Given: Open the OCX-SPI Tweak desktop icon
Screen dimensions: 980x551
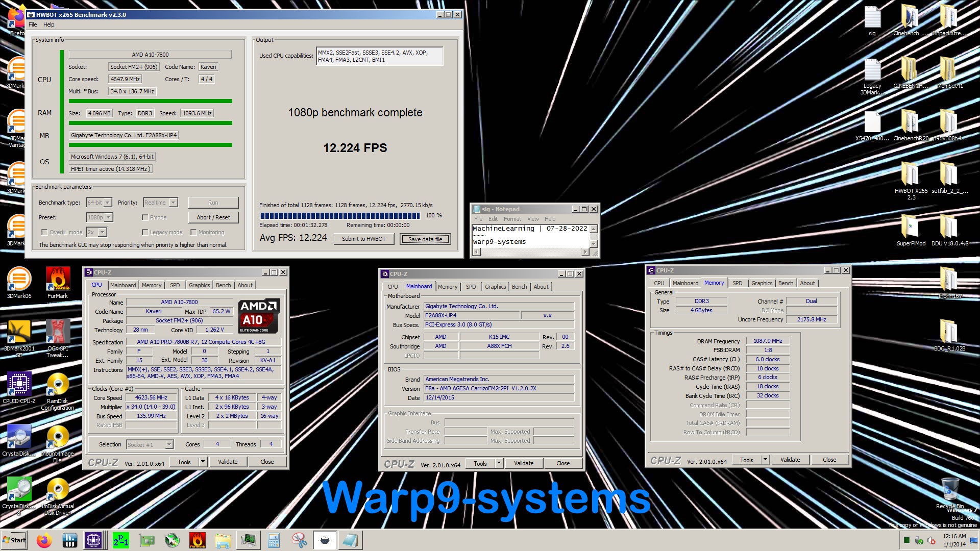Looking at the screenshot, I should [x=58, y=338].
